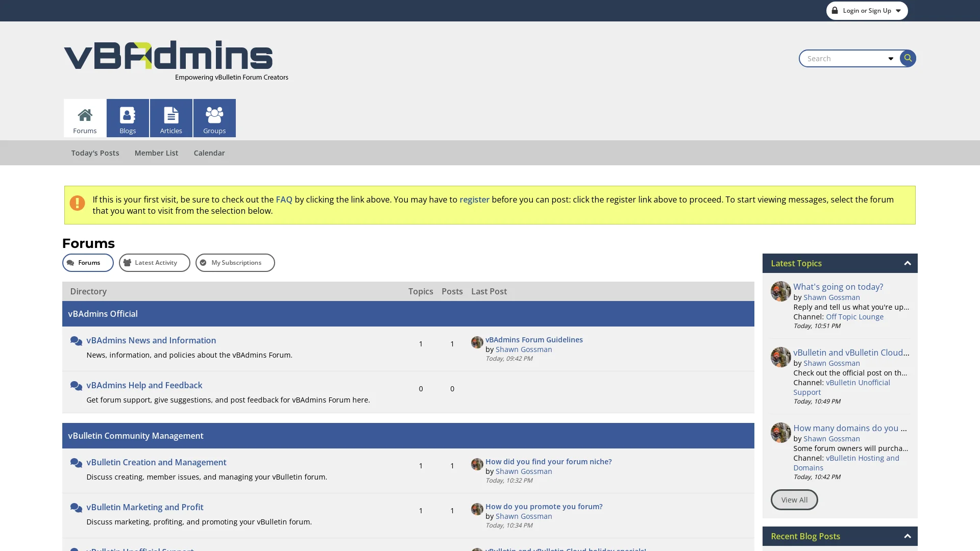The height and width of the screenshot is (551, 980).
Task: Click the Shawn Gossman link under 'What's going on today?'
Action: point(831,297)
